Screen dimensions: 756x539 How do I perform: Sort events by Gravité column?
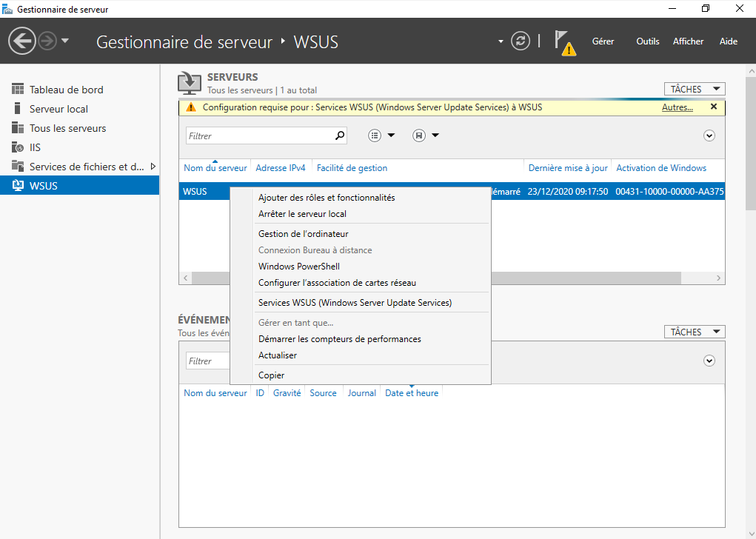pos(287,393)
